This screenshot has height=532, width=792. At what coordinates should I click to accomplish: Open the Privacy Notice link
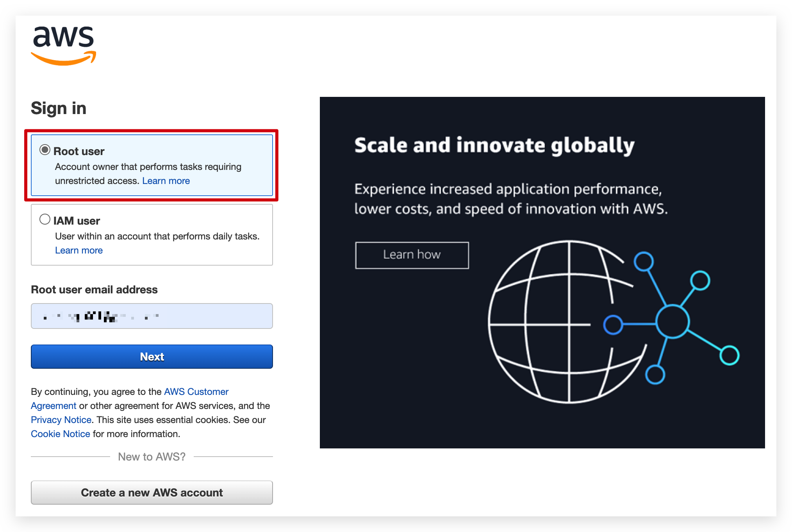[x=61, y=420]
